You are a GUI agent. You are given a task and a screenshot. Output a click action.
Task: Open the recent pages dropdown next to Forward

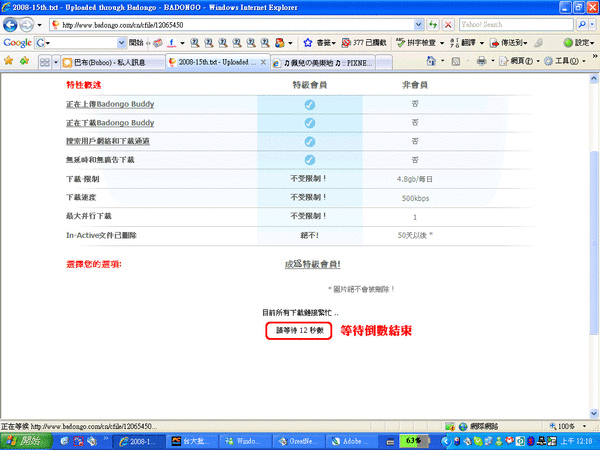[x=39, y=25]
